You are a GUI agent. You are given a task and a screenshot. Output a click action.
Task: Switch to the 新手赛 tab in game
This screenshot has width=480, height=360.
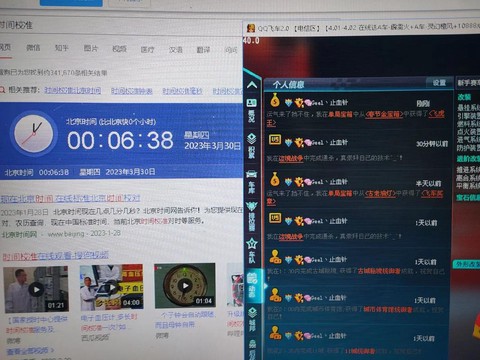(468, 83)
